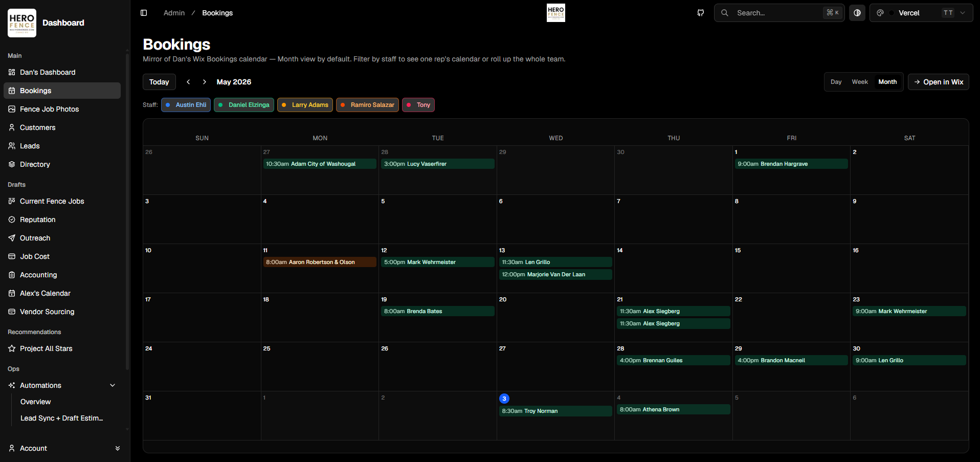Expand the Account menu chevrons

tap(118, 448)
